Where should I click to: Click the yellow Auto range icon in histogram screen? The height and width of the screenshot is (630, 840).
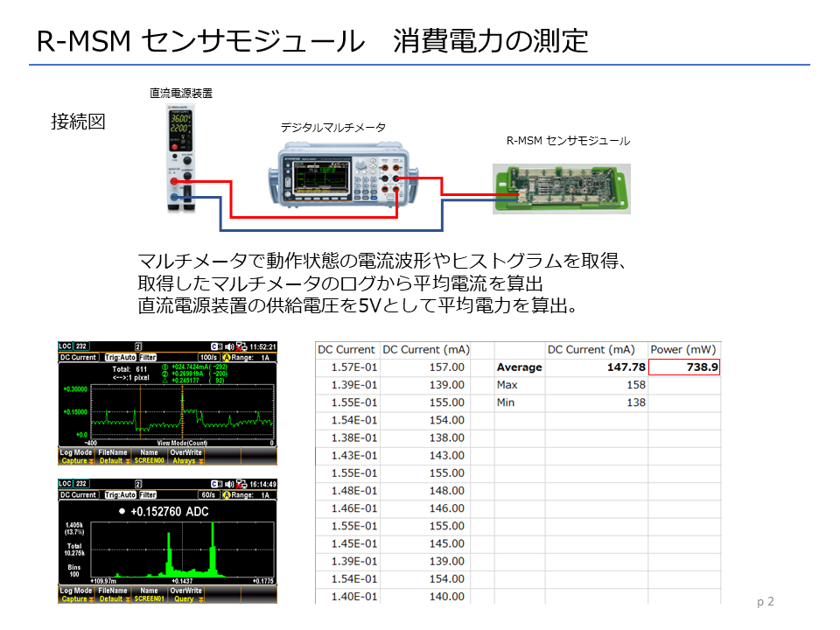pyautogui.click(x=227, y=495)
